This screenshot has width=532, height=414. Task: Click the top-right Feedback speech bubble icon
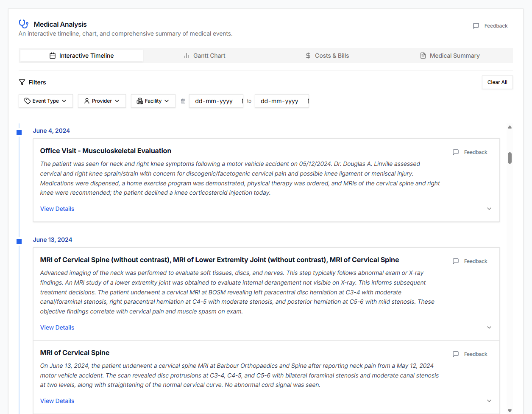[476, 26]
